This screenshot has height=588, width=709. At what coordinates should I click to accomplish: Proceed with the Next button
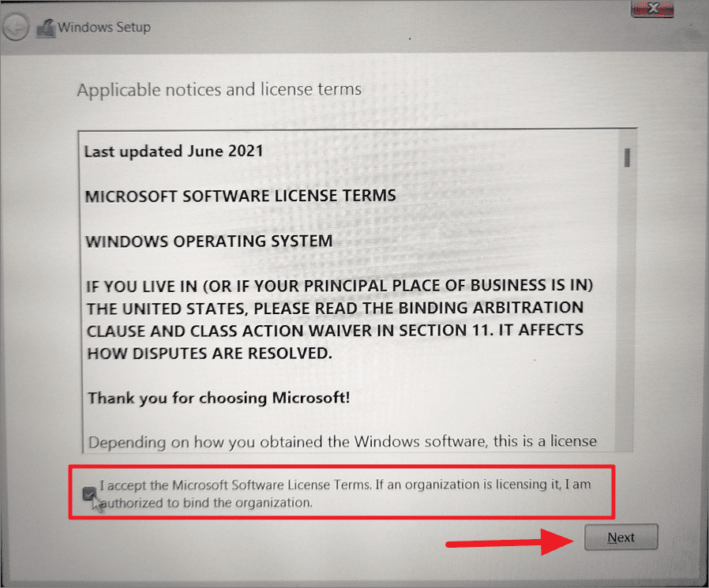(x=621, y=537)
